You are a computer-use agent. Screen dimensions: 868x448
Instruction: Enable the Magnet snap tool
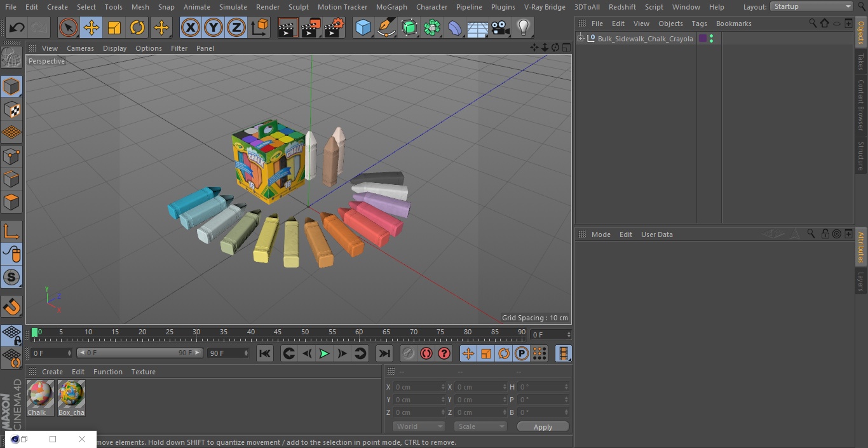click(11, 308)
